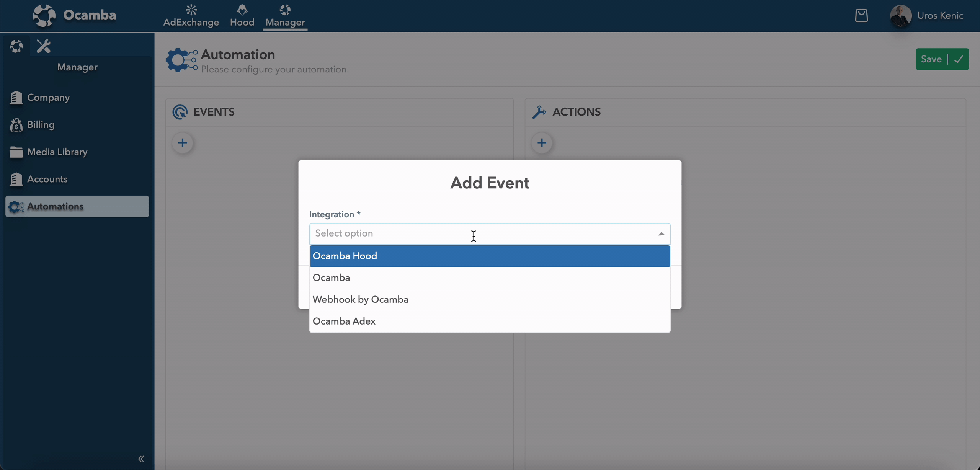980x470 pixels.
Task: Open the AdExchange section
Action: 191,16
